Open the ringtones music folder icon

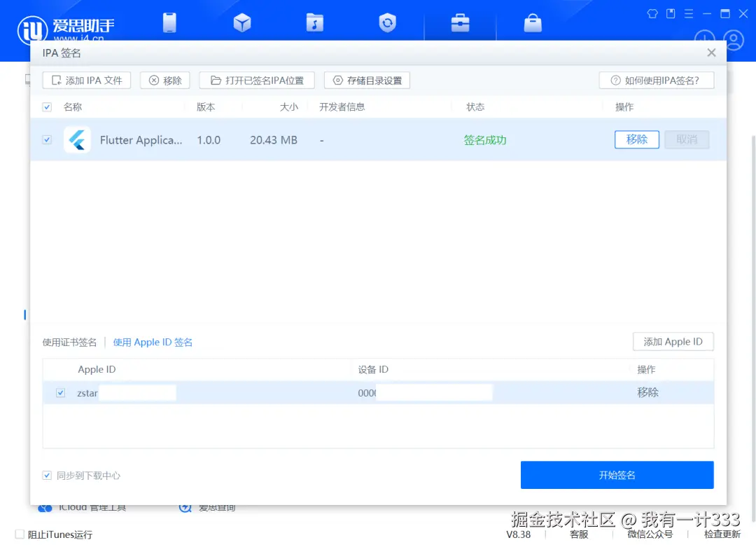[315, 22]
